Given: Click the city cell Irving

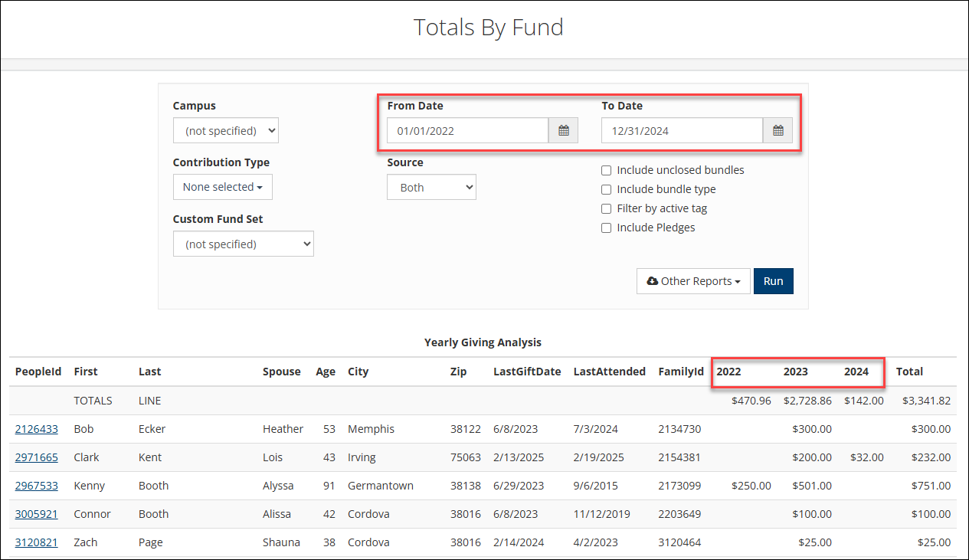Looking at the screenshot, I should tap(362, 457).
